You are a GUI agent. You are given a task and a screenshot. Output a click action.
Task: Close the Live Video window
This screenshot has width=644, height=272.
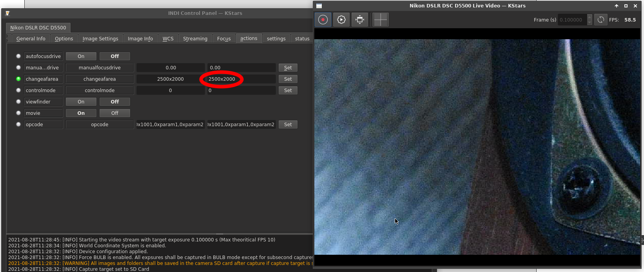point(635,6)
